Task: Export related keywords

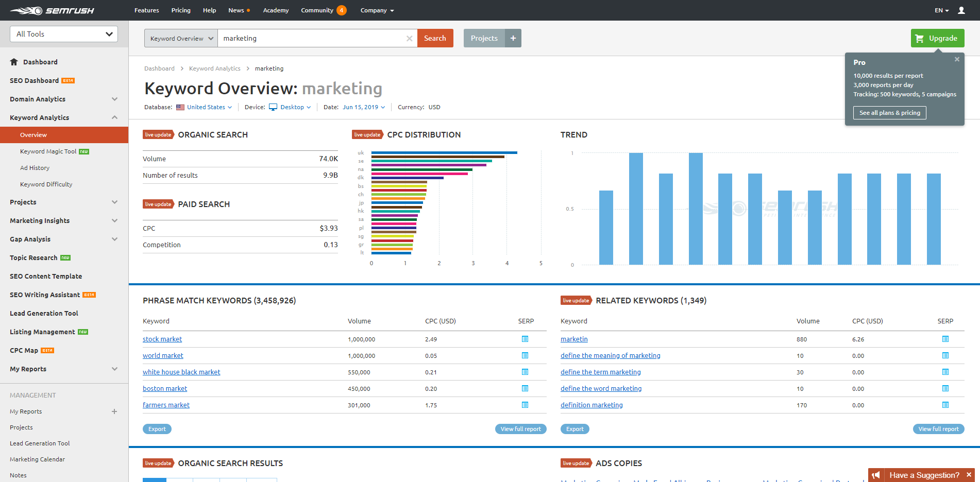Action: (575, 429)
